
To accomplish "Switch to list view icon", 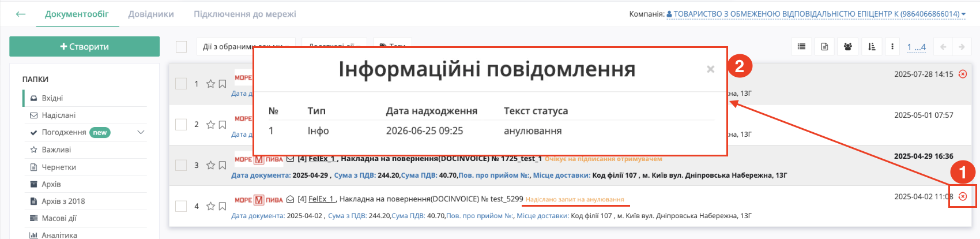I will pos(801,47).
